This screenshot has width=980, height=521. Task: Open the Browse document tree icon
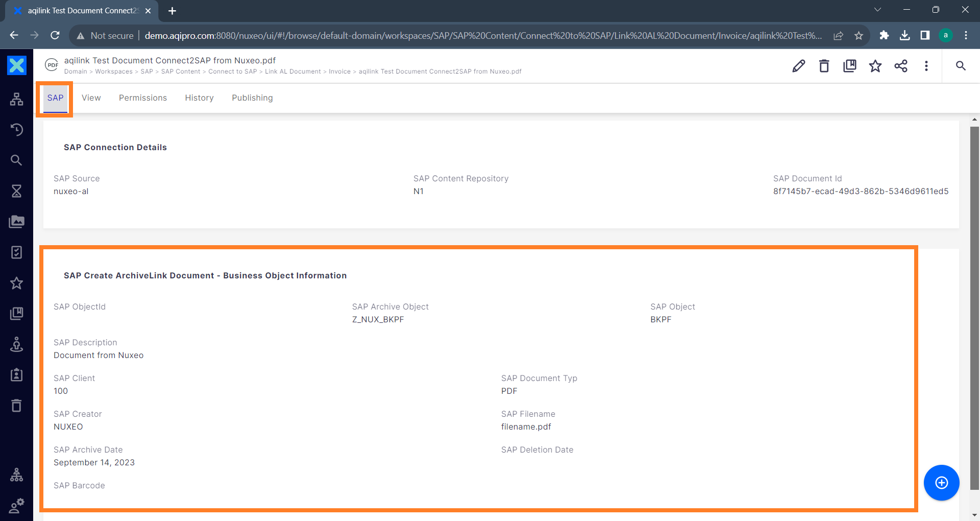coord(16,99)
